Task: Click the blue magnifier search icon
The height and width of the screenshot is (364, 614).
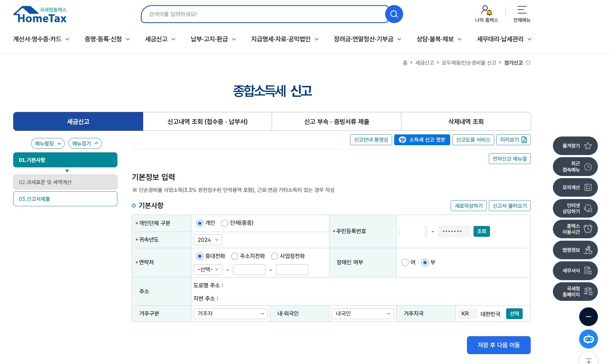Action: coord(394,14)
